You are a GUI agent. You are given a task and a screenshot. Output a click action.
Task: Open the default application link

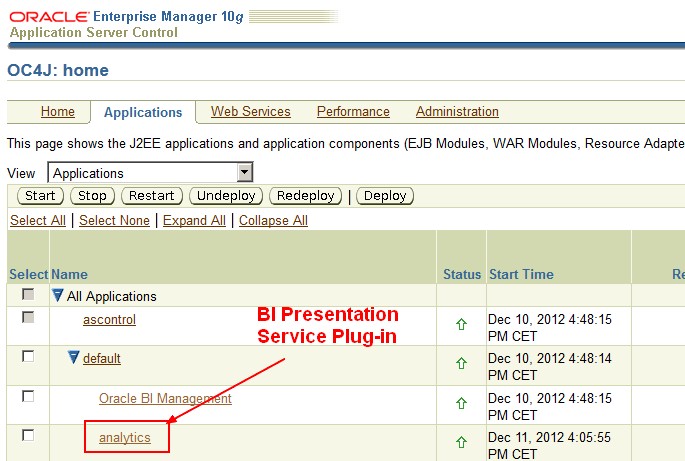pyautogui.click(x=102, y=358)
